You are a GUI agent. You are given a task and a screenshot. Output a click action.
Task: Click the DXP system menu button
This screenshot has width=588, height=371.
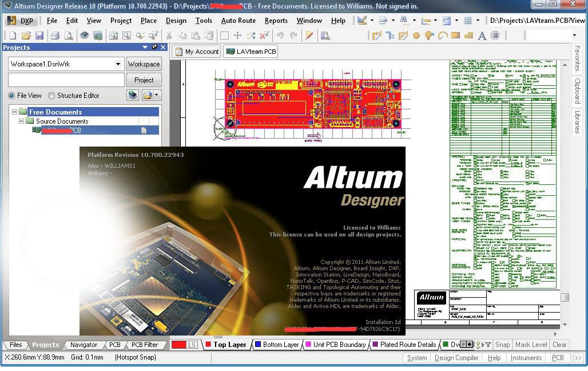tap(21, 21)
